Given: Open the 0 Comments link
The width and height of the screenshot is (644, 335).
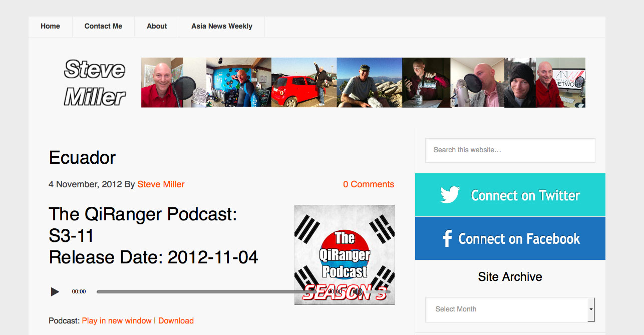Looking at the screenshot, I should coord(368,184).
